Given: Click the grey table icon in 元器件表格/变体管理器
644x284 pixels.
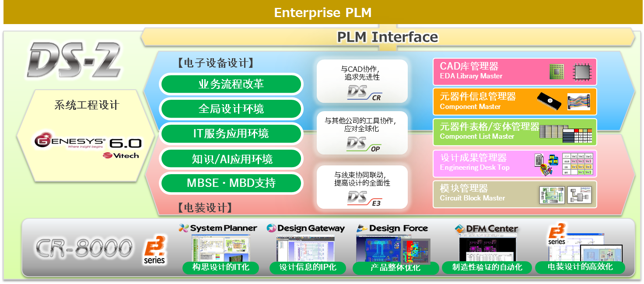Looking at the screenshot, I should click(x=553, y=131).
